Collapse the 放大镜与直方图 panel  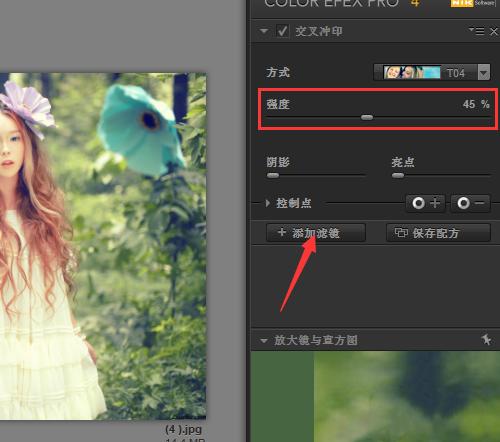pyautogui.click(x=264, y=341)
